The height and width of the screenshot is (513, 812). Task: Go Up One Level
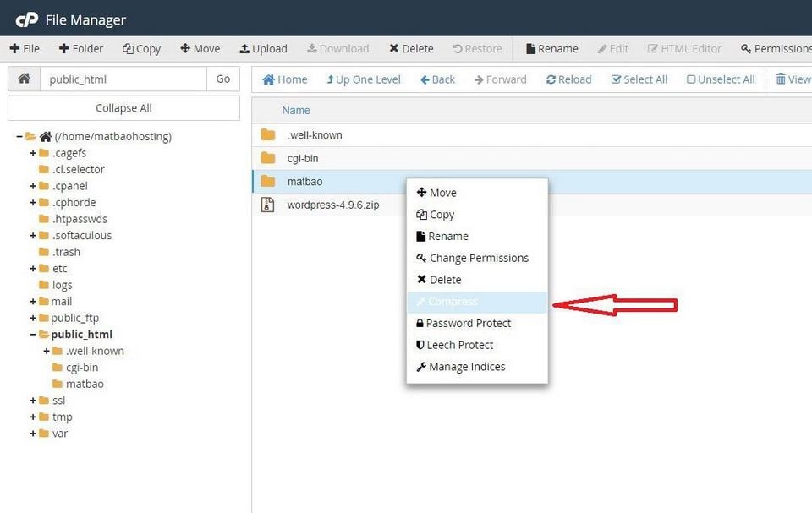(364, 79)
